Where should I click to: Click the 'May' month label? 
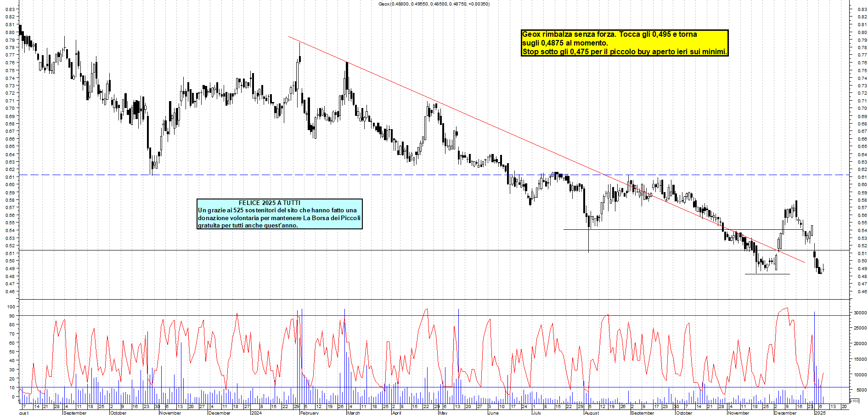[x=443, y=413]
